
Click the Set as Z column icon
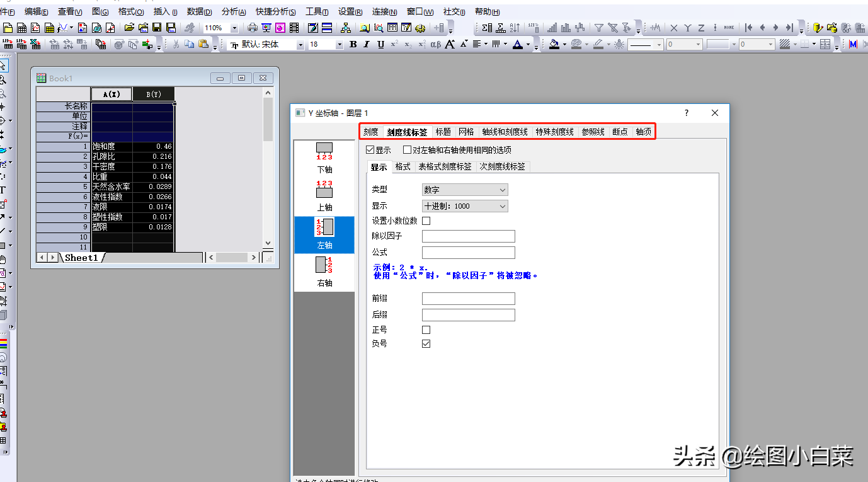point(702,28)
